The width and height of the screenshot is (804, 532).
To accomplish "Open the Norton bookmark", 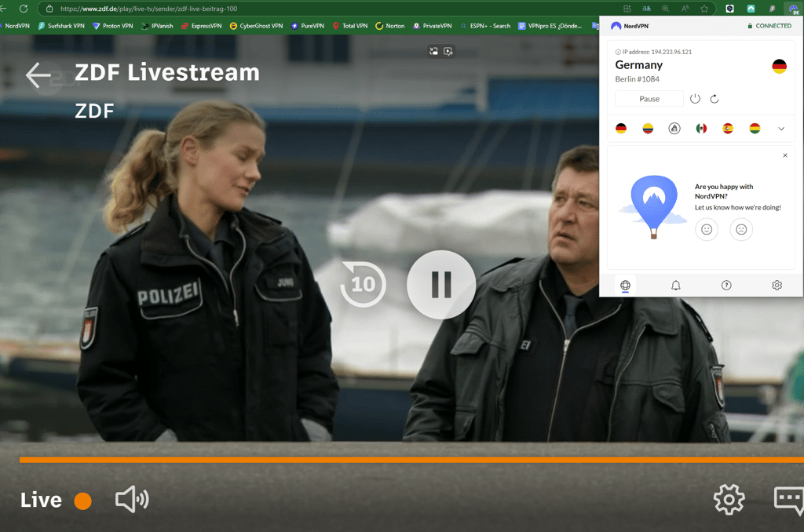I will (x=389, y=26).
